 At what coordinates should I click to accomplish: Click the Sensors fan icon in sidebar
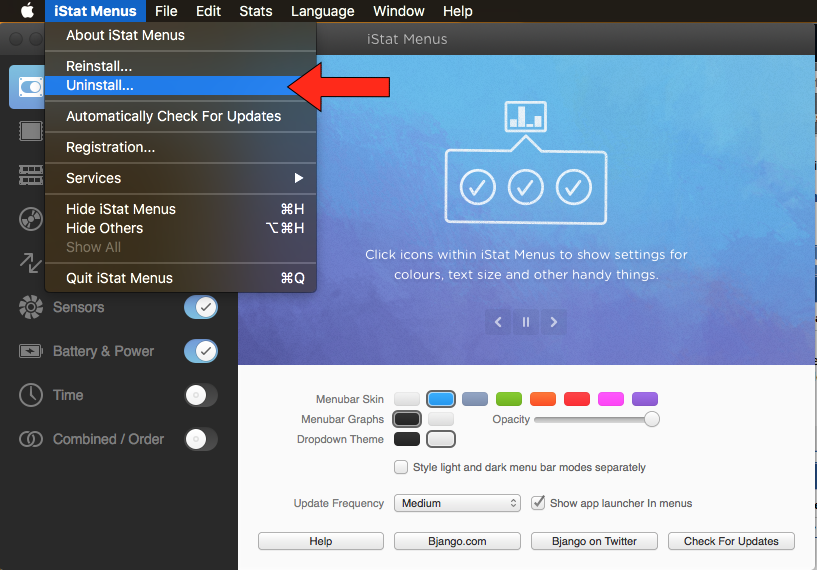tap(31, 307)
